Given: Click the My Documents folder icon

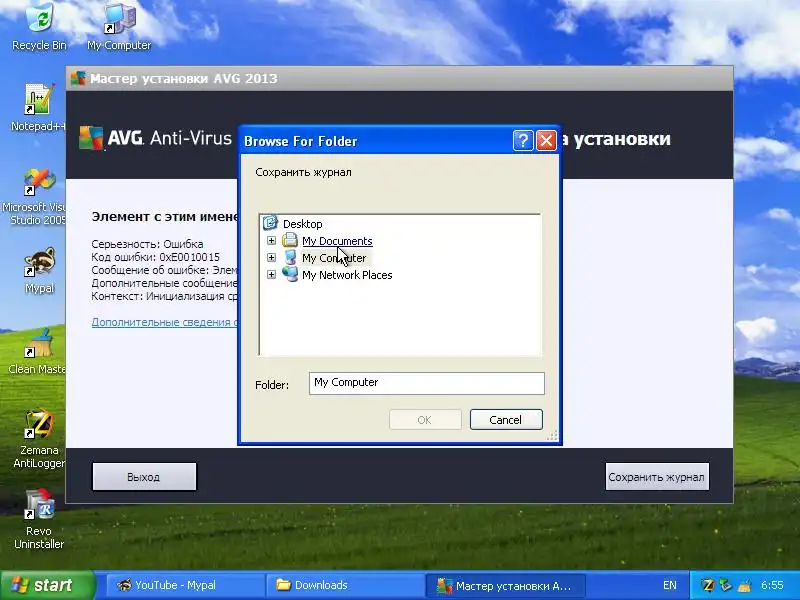Looking at the screenshot, I should 290,240.
